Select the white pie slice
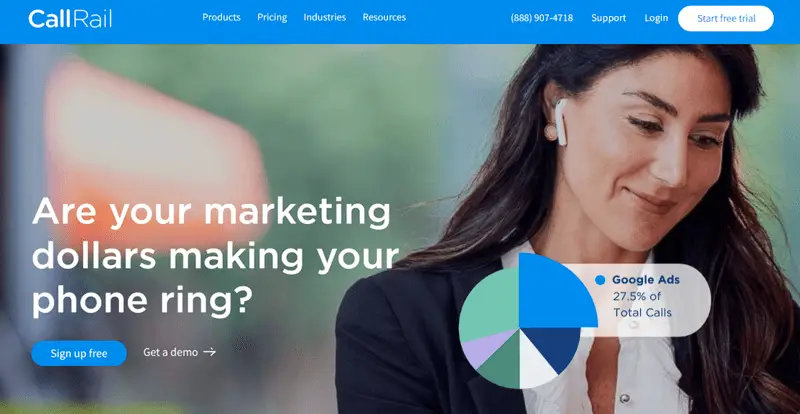 tap(536, 365)
